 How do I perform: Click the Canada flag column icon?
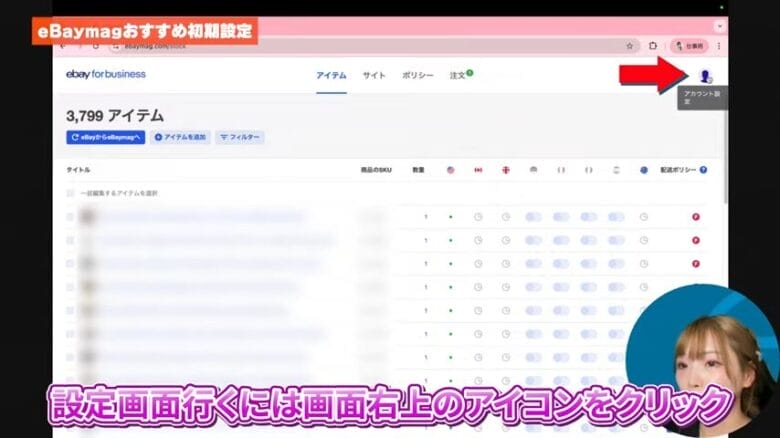(x=478, y=170)
